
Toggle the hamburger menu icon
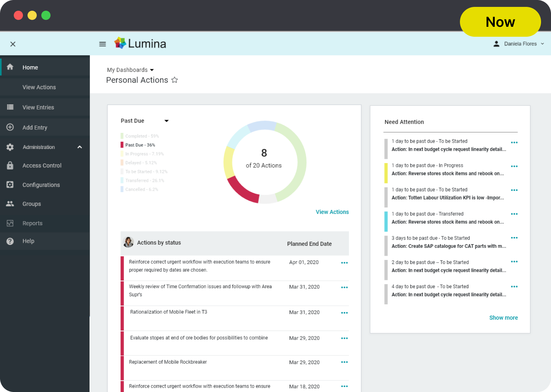click(103, 44)
